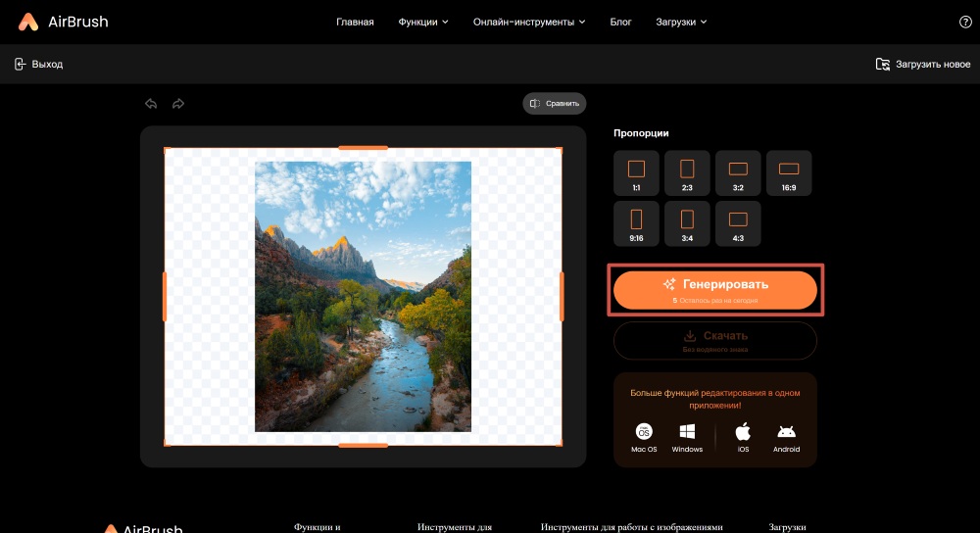Choose the Android app icon

click(x=786, y=432)
